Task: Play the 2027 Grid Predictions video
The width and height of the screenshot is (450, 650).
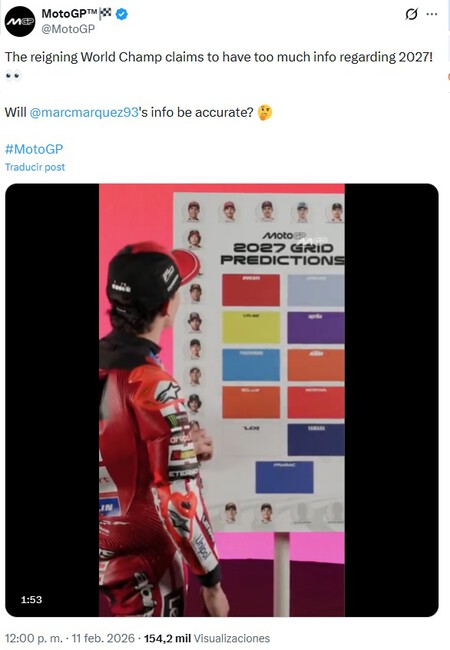Action: tap(222, 400)
